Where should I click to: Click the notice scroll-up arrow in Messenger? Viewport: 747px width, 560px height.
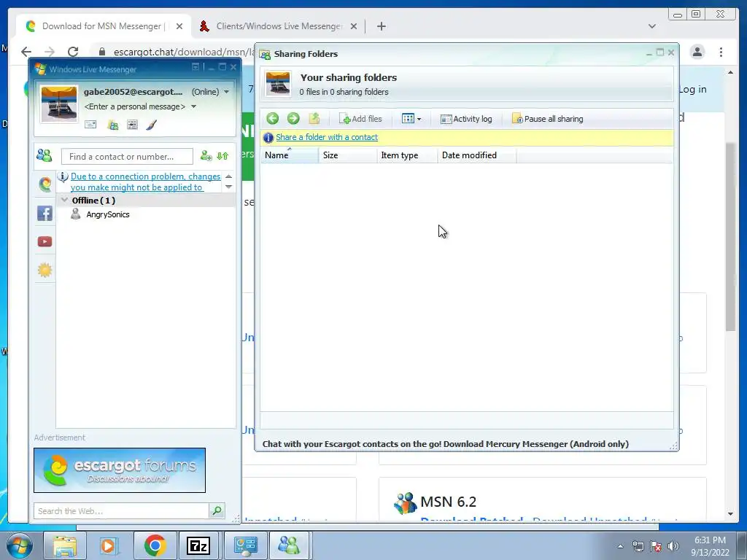click(x=228, y=176)
